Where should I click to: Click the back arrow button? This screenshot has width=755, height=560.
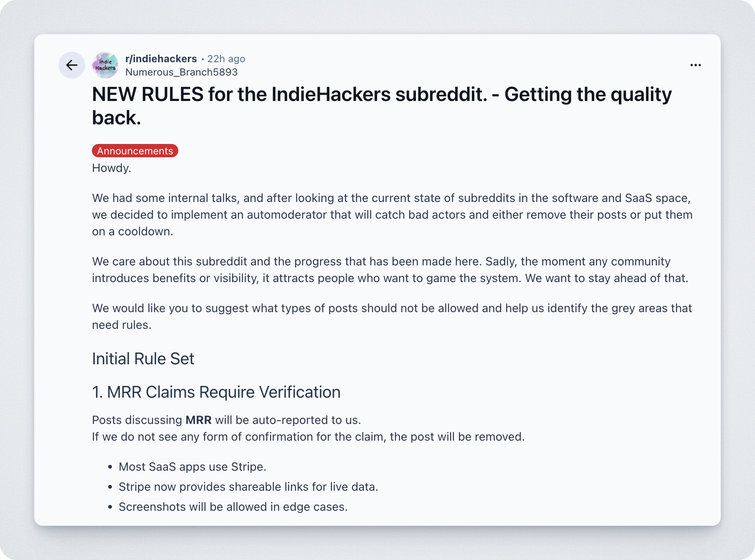72,65
